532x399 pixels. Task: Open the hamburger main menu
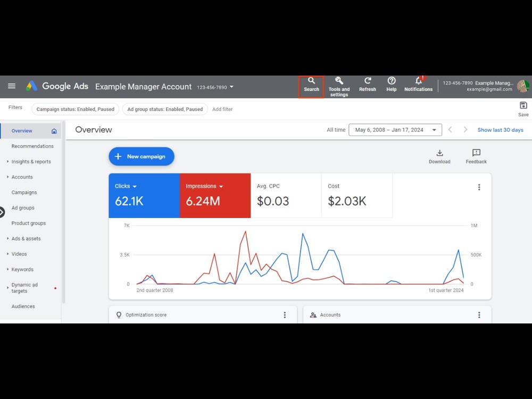click(x=12, y=86)
